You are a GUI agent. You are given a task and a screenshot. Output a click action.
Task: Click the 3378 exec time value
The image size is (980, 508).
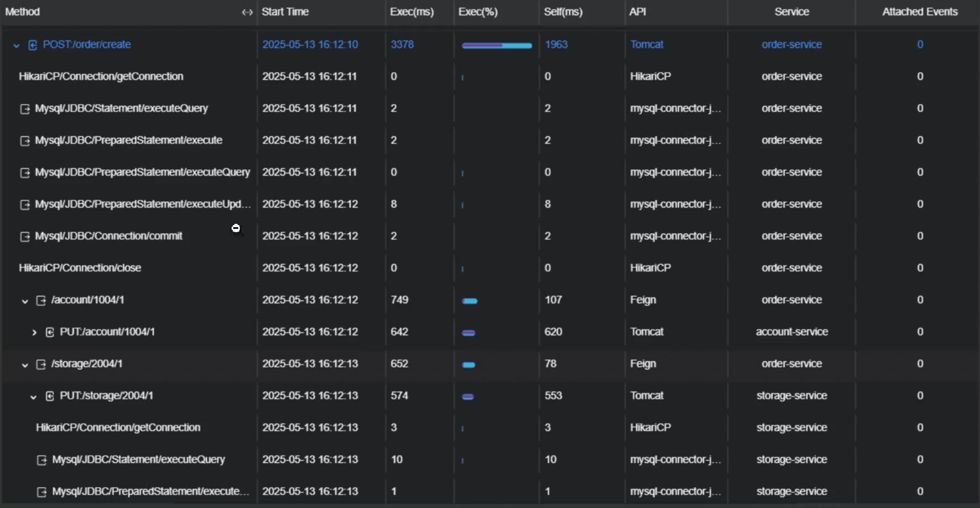click(x=402, y=44)
